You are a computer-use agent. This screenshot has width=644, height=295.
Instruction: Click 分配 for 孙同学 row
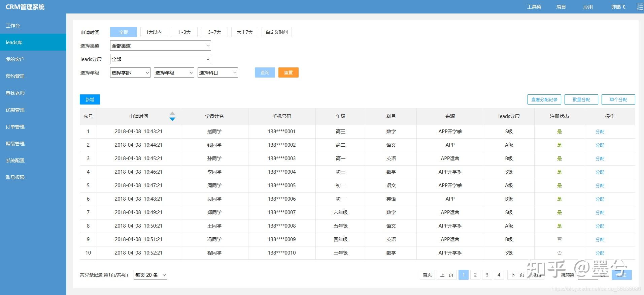[600, 158]
